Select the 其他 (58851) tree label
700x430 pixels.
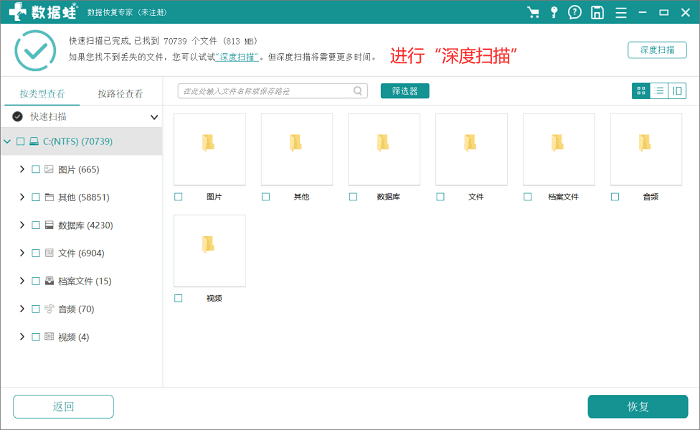pyautogui.click(x=83, y=197)
